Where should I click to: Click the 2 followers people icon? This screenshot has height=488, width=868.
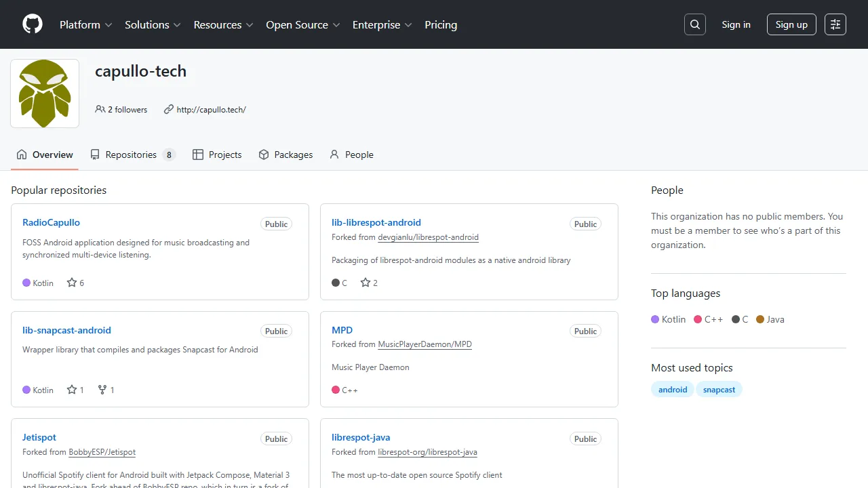pos(100,109)
